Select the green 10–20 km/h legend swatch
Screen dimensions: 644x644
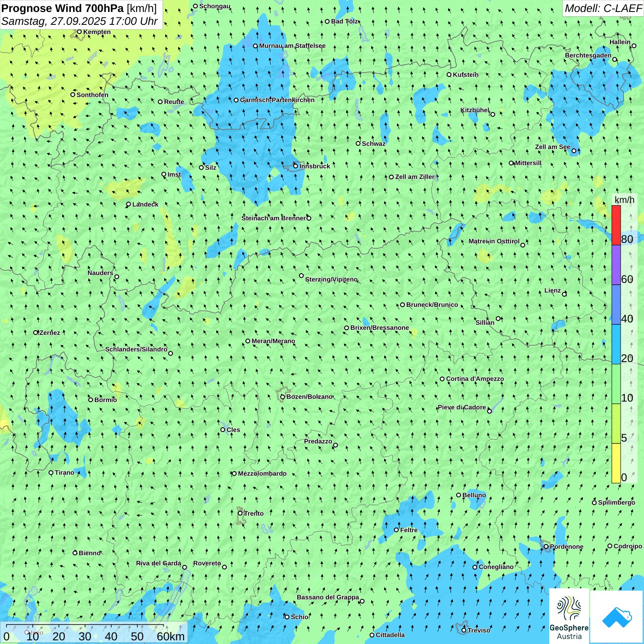616,384
